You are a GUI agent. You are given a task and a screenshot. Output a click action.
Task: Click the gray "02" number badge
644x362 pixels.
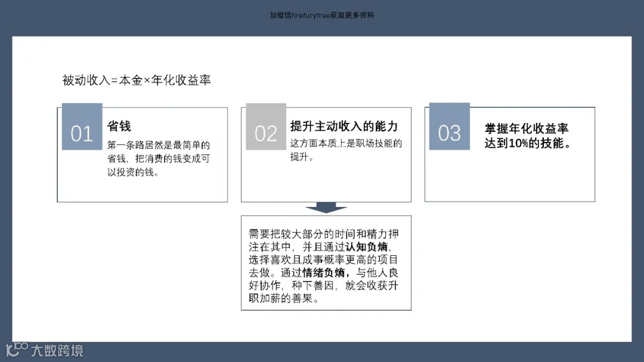[x=266, y=132]
